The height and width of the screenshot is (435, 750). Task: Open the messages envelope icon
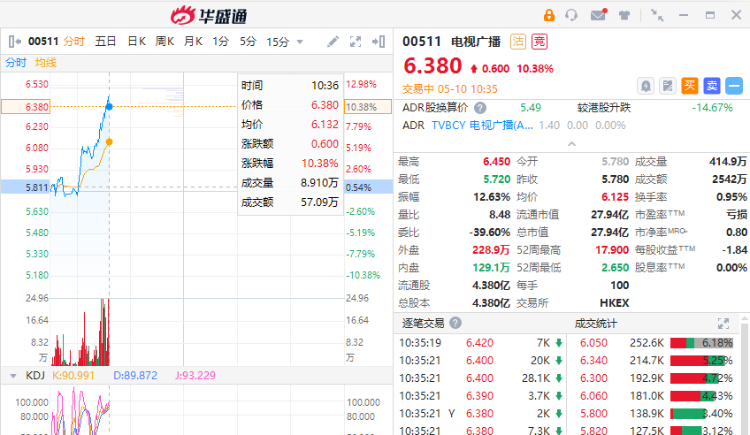tap(598, 15)
